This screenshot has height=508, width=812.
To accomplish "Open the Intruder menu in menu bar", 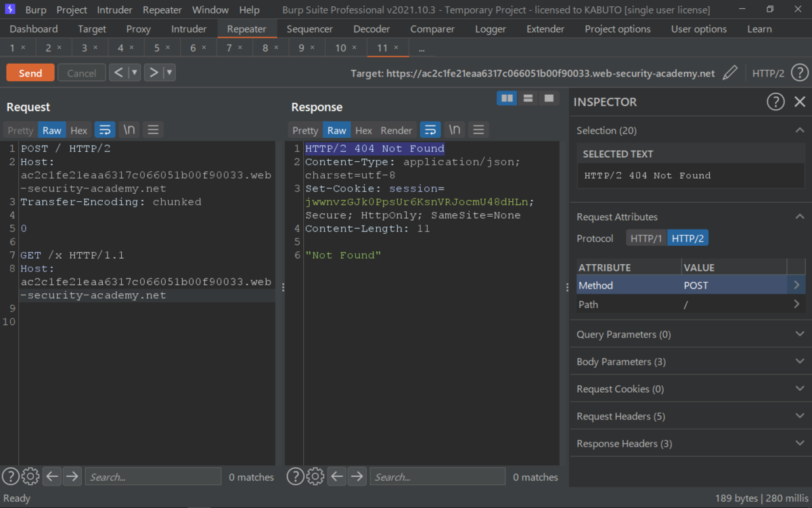I will (114, 9).
